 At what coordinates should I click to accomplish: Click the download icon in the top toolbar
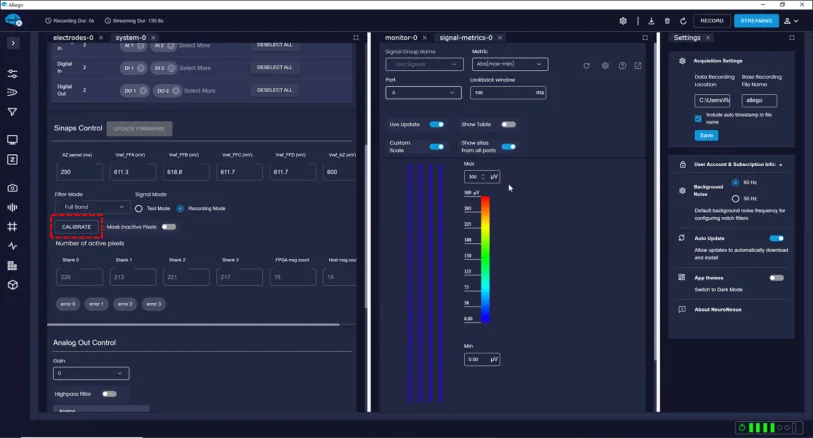pos(651,21)
